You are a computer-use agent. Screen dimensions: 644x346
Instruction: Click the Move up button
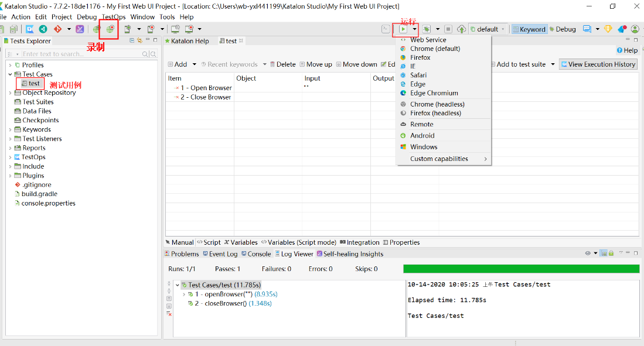tap(316, 64)
